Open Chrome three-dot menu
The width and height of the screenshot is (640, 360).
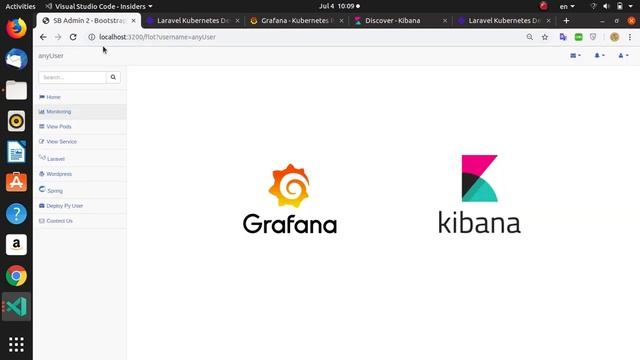[630, 37]
